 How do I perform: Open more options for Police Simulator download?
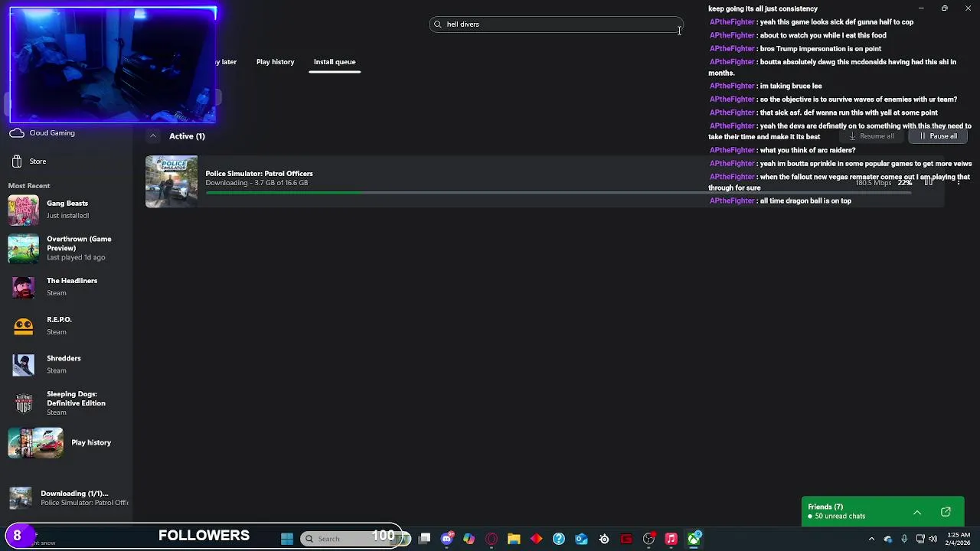[958, 182]
